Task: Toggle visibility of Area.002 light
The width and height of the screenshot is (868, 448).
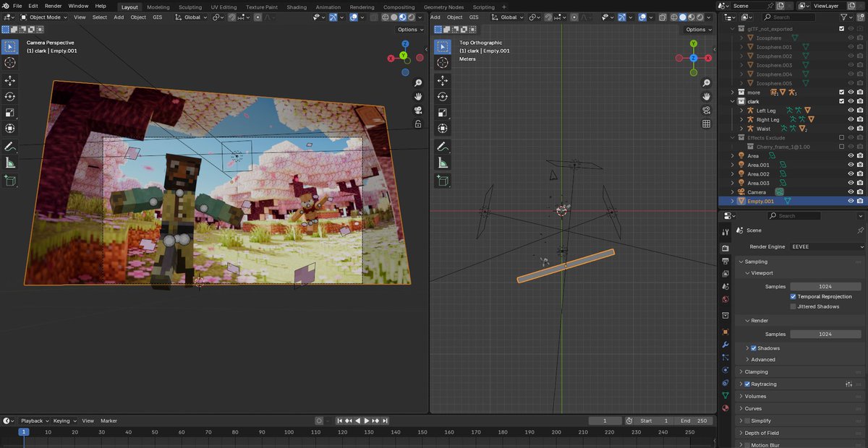Action: pos(851,174)
